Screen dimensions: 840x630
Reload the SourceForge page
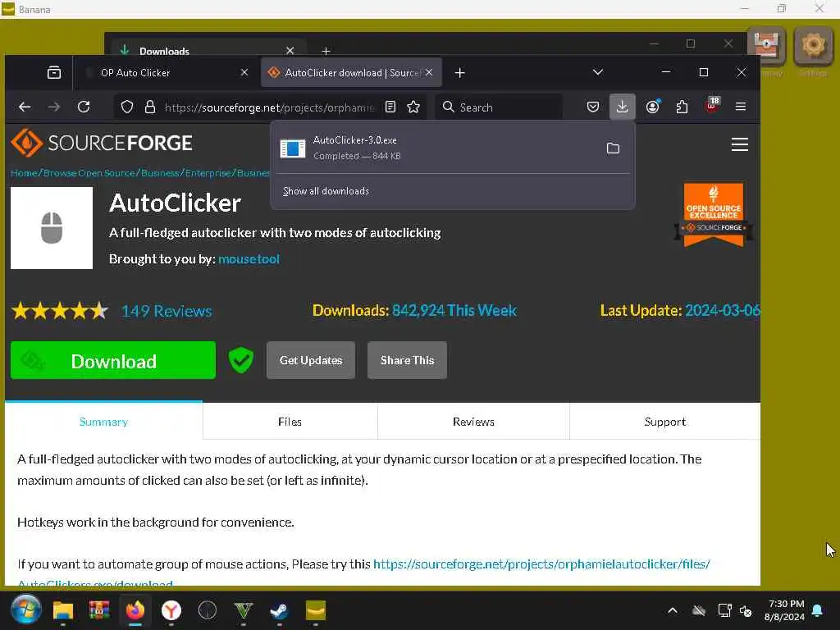tap(84, 107)
